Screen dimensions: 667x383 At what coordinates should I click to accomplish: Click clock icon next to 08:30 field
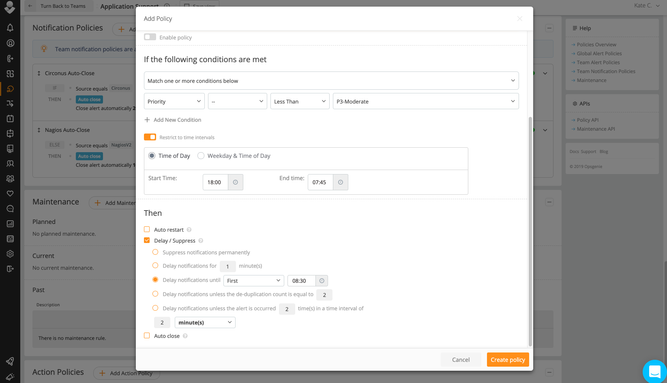coord(322,280)
